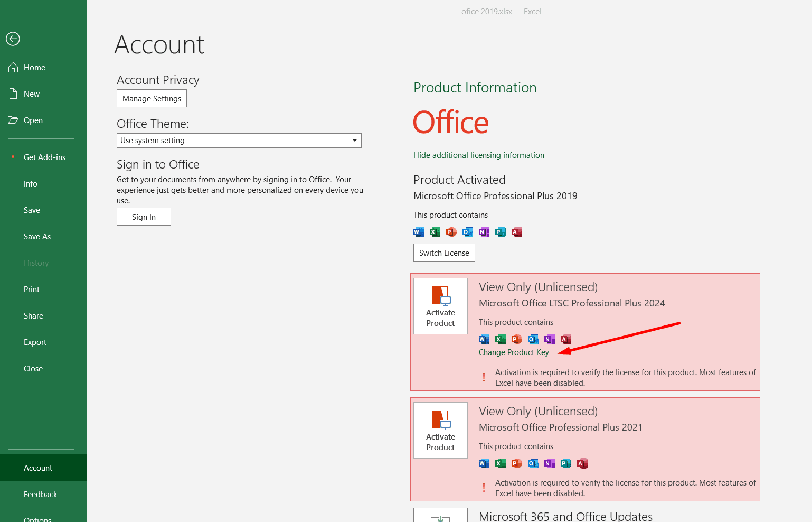Screen dimensions: 812x522
Task: Go to Export in the sidebar
Action: (x=35, y=342)
